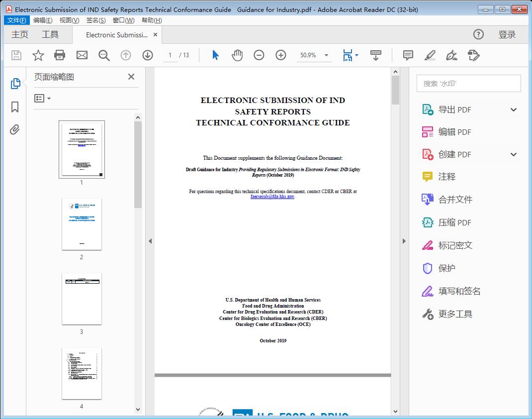The width and height of the screenshot is (532, 419).
Task: Open the zoom percentage 50.9% dropdown
Action: tap(326, 55)
